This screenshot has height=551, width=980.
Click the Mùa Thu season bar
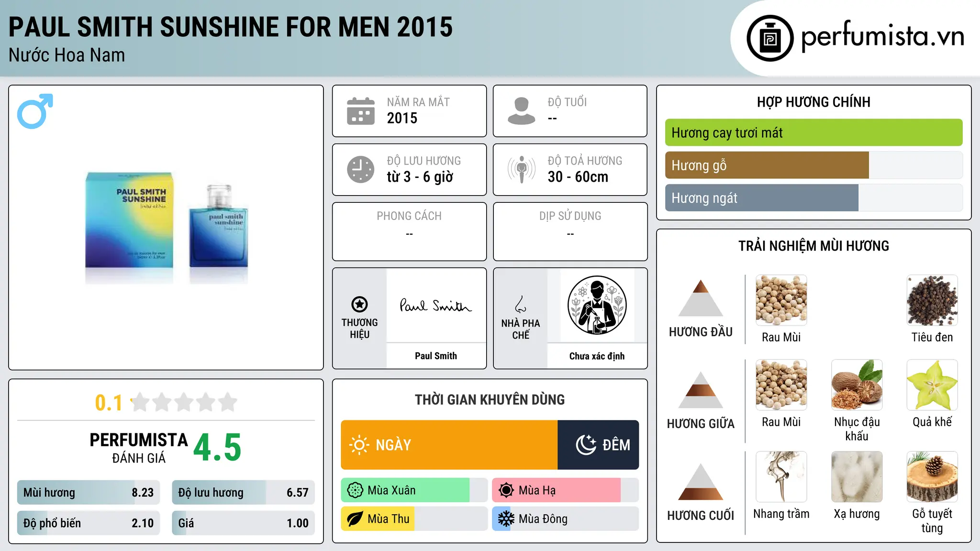point(414,519)
